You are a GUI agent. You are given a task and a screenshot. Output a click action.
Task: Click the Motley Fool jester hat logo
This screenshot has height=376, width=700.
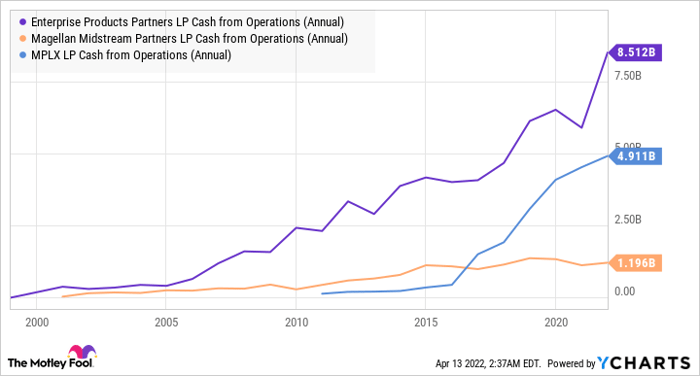pos(82,351)
